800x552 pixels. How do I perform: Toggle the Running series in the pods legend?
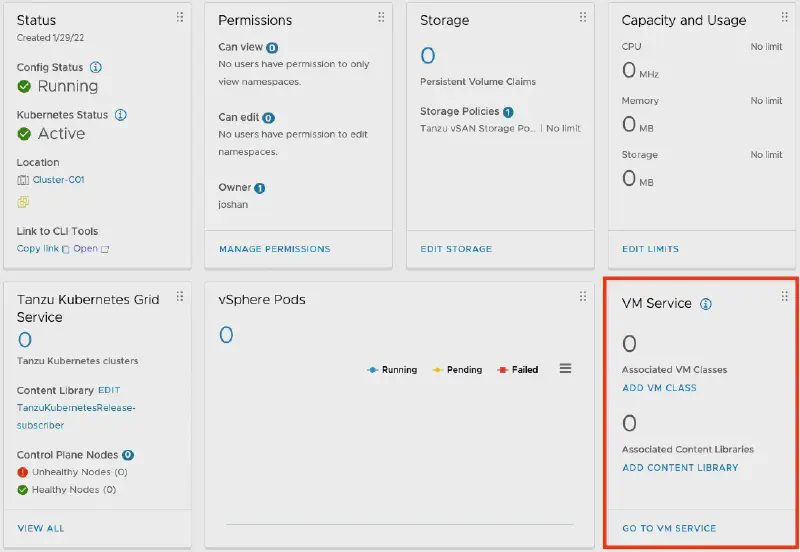coord(392,370)
